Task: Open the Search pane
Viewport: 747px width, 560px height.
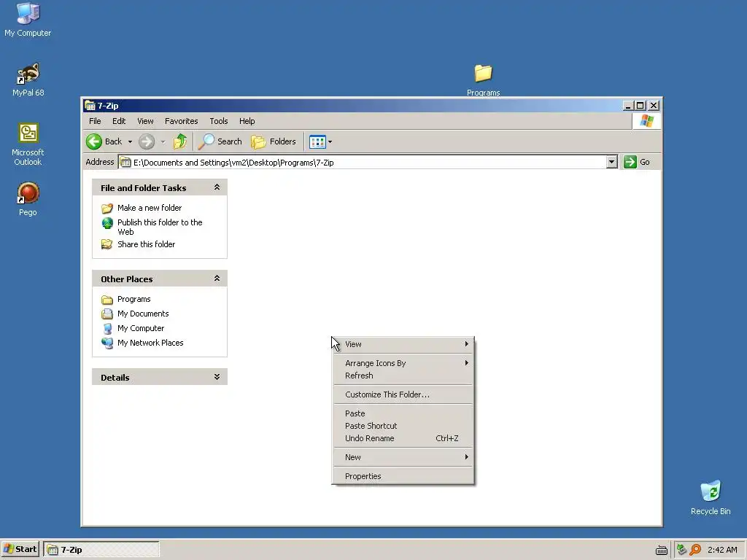Action: tap(220, 141)
